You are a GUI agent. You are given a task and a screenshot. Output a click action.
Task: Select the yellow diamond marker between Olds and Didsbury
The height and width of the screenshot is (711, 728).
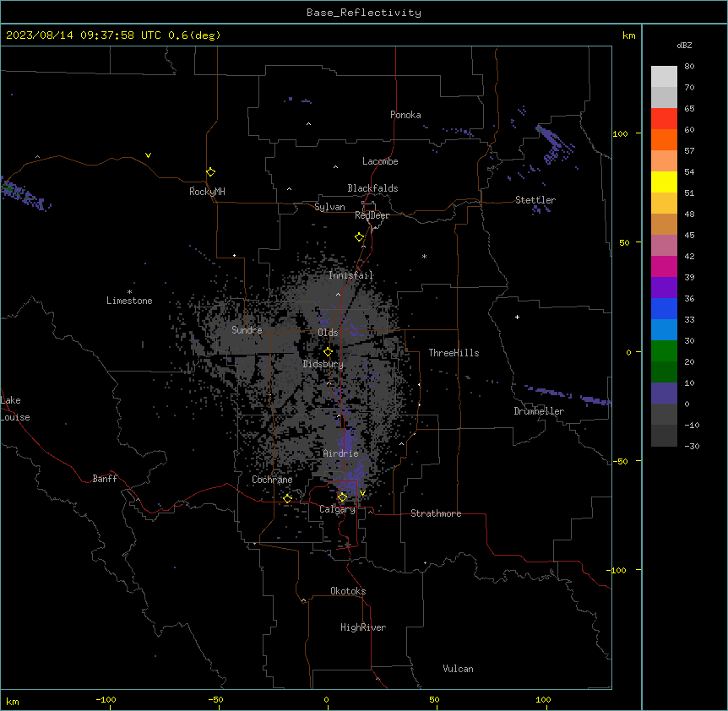328,352
